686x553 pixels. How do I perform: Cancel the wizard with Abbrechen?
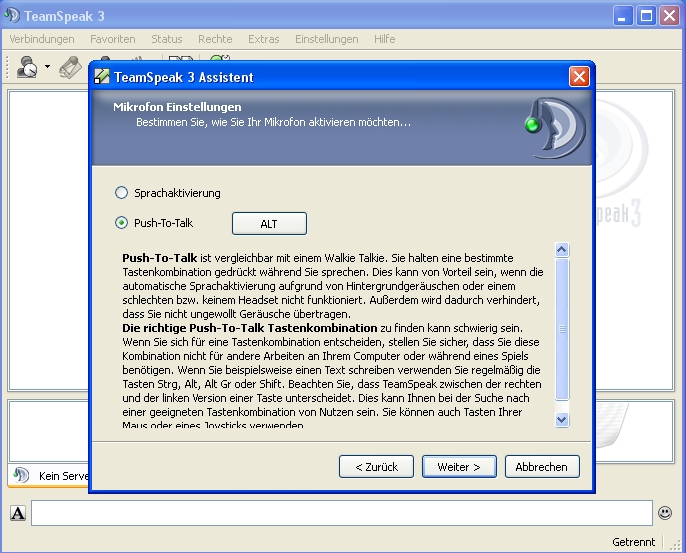point(542,467)
